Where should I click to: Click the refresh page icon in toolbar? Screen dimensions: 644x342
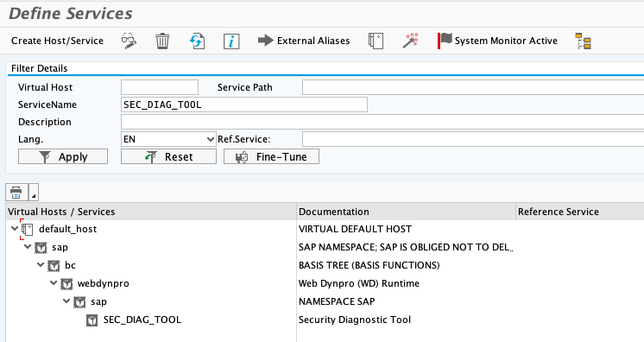(197, 41)
